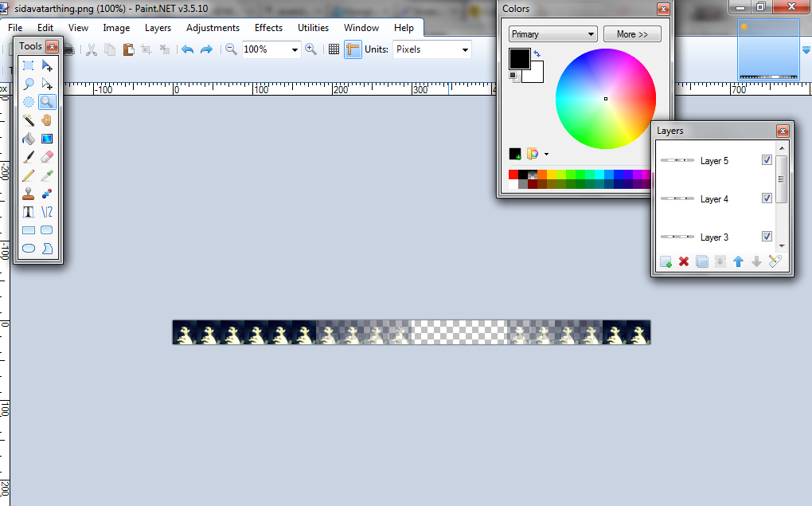The image size is (812, 506).
Task: Open the Effects menu
Action: pos(268,28)
